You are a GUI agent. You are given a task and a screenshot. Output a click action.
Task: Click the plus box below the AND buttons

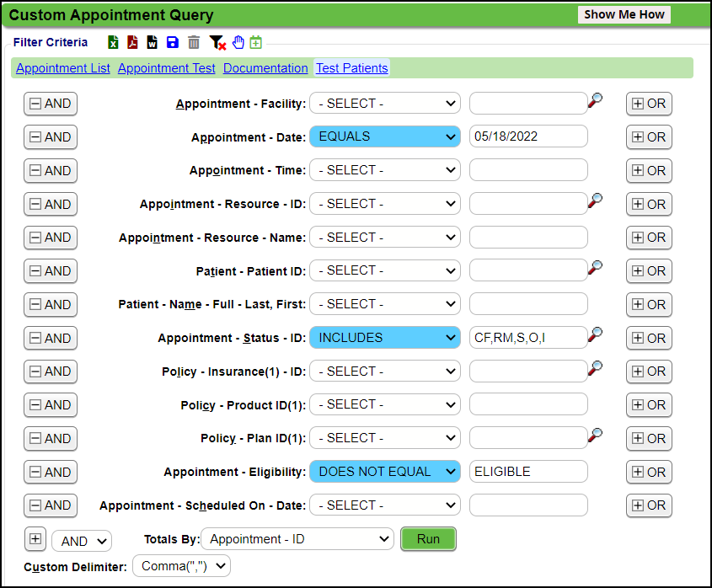point(35,539)
